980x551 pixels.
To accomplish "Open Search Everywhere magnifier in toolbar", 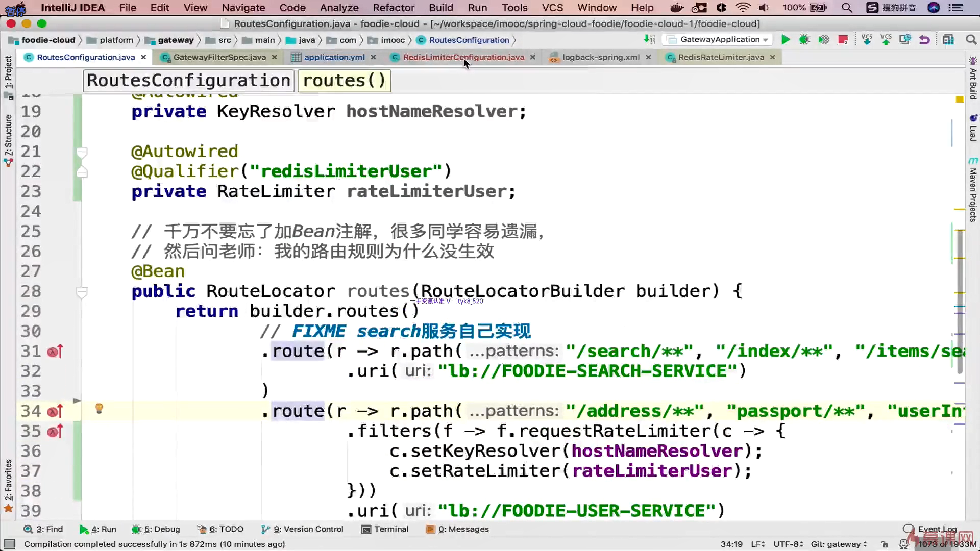I will (x=971, y=40).
